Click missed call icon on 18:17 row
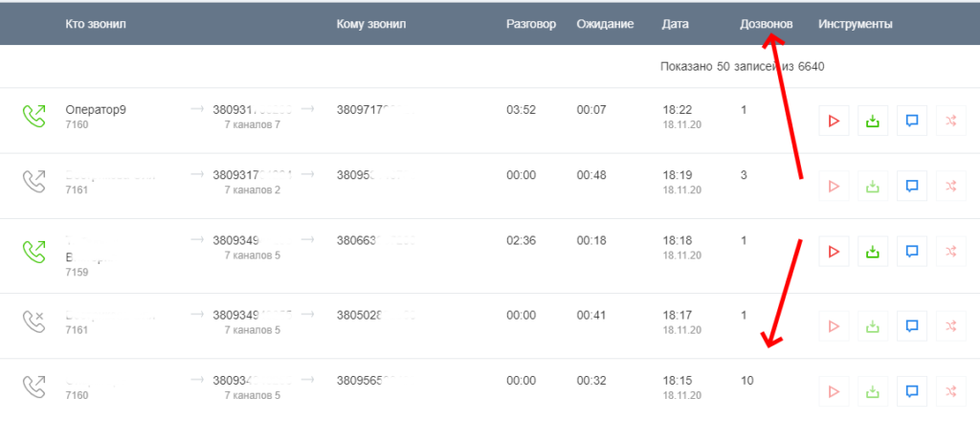The height and width of the screenshot is (421, 980). pos(34,321)
